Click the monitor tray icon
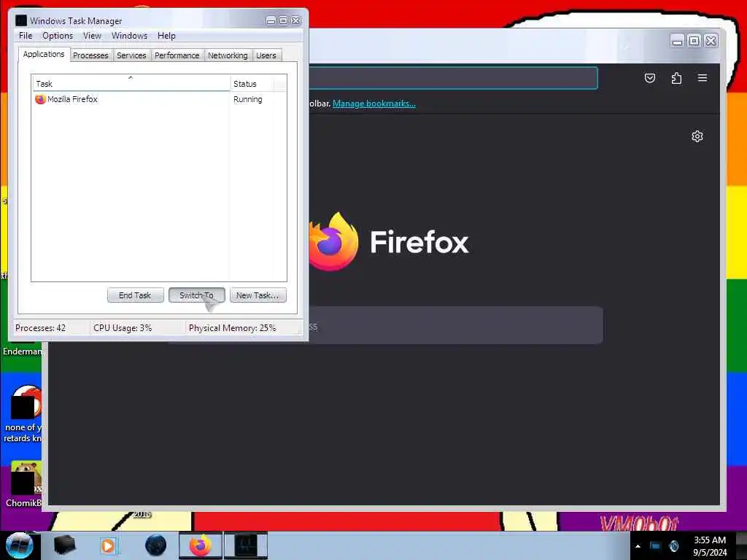This screenshot has height=560, width=747. tap(656, 546)
